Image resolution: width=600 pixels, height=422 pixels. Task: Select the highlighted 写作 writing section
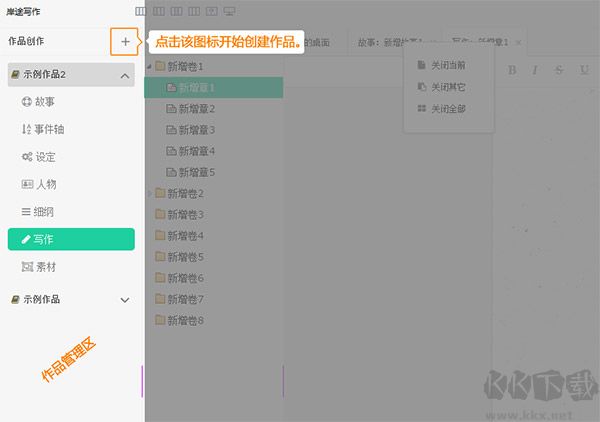point(71,239)
